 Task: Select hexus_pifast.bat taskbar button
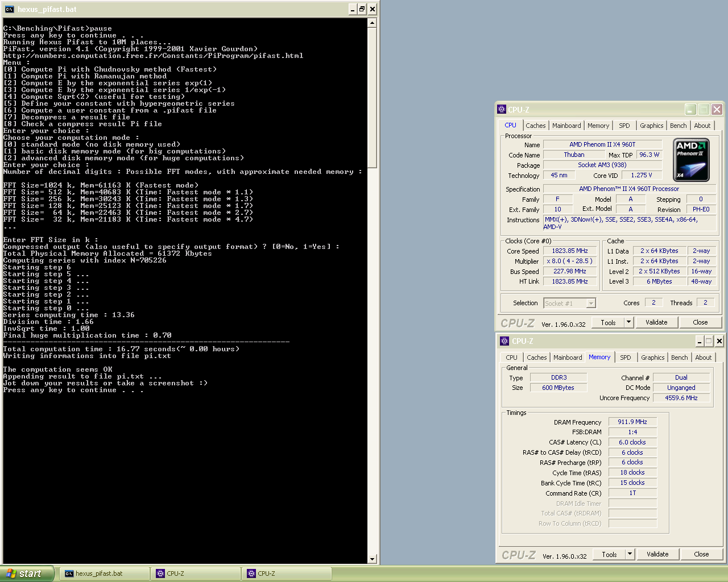tap(105, 573)
